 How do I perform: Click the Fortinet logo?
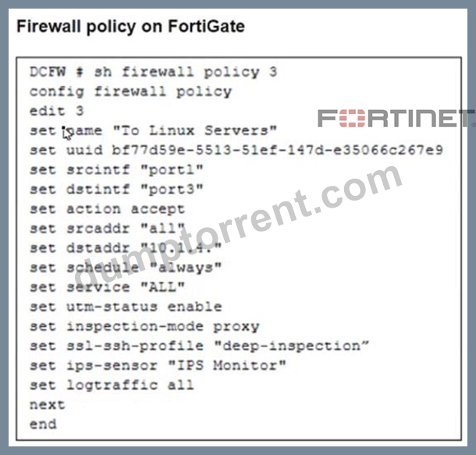click(396, 119)
